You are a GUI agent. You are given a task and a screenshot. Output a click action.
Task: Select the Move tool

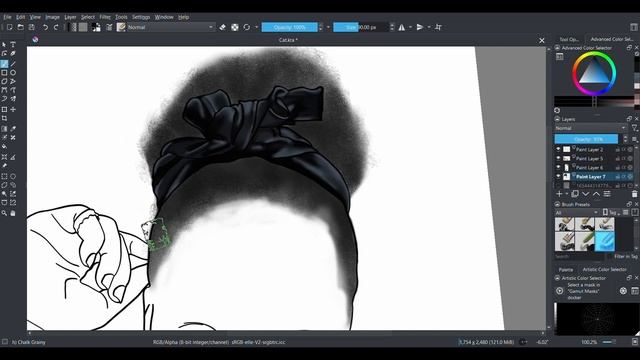[x=13, y=109]
